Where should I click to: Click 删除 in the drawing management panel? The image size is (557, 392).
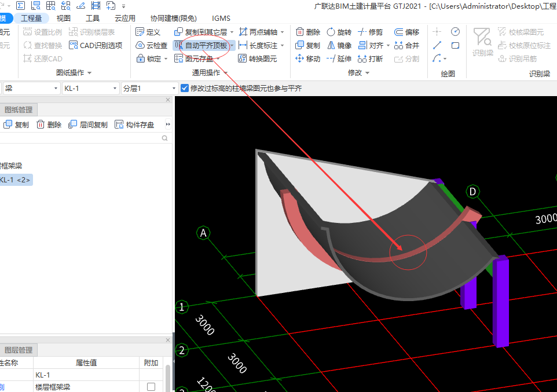click(49, 124)
